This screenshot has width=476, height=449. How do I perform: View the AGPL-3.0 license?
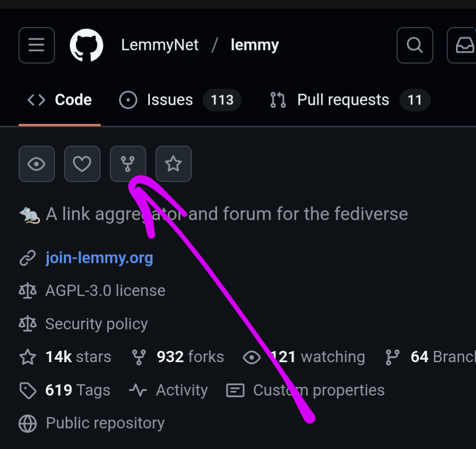pyautogui.click(x=105, y=290)
